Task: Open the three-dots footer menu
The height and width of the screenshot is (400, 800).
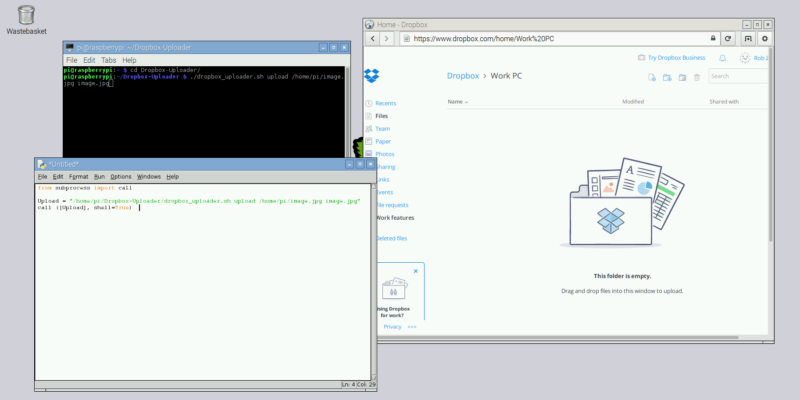Action: pyautogui.click(x=412, y=327)
